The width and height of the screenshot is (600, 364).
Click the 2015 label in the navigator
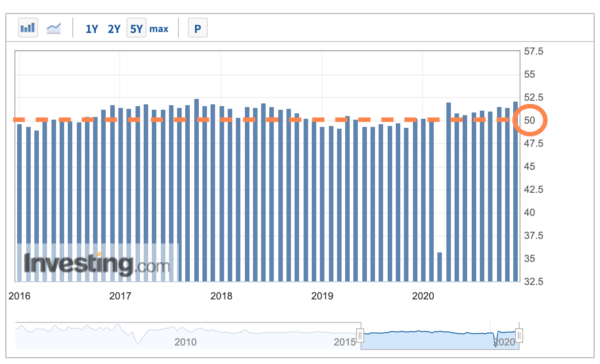point(345,341)
